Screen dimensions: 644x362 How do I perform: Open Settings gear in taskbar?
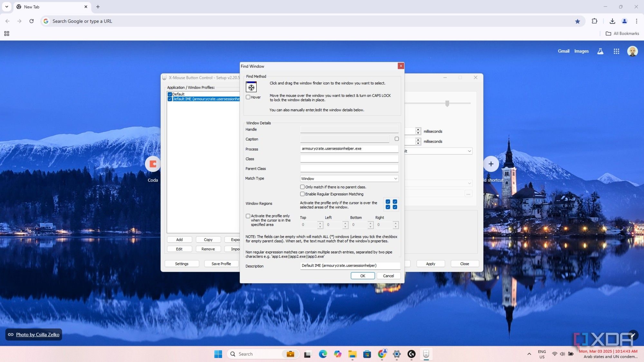point(397,354)
